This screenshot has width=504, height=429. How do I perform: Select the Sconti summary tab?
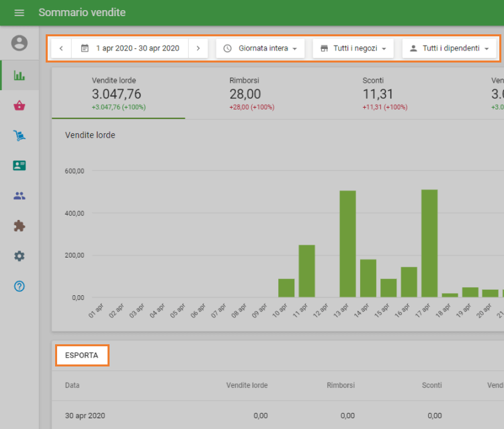pyautogui.click(x=385, y=94)
